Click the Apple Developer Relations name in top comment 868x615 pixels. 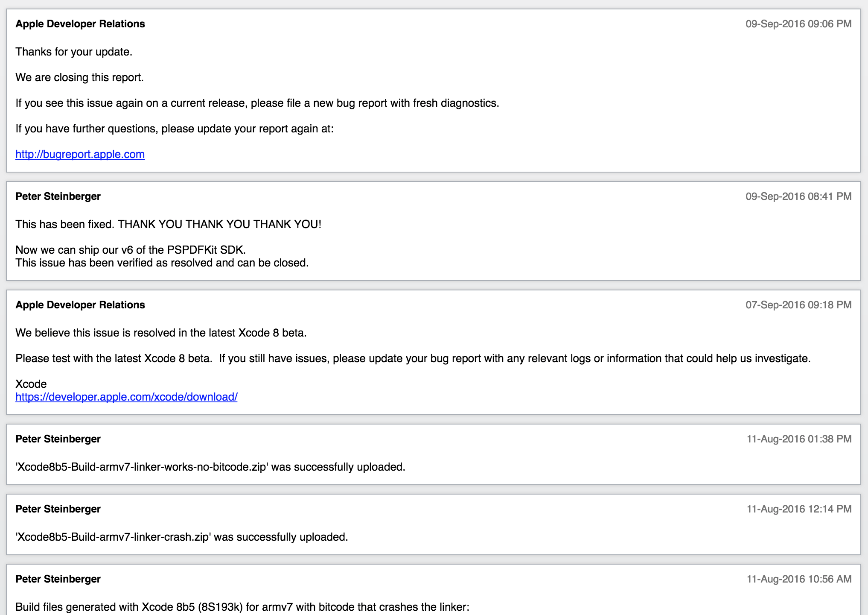[80, 24]
